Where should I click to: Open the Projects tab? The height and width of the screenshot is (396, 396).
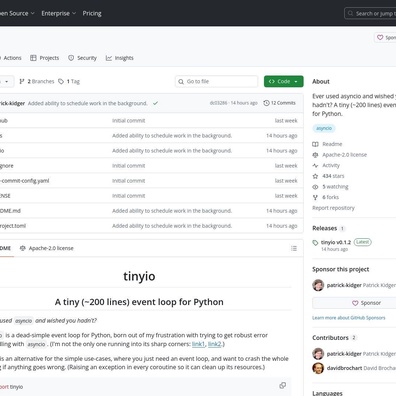(x=44, y=58)
